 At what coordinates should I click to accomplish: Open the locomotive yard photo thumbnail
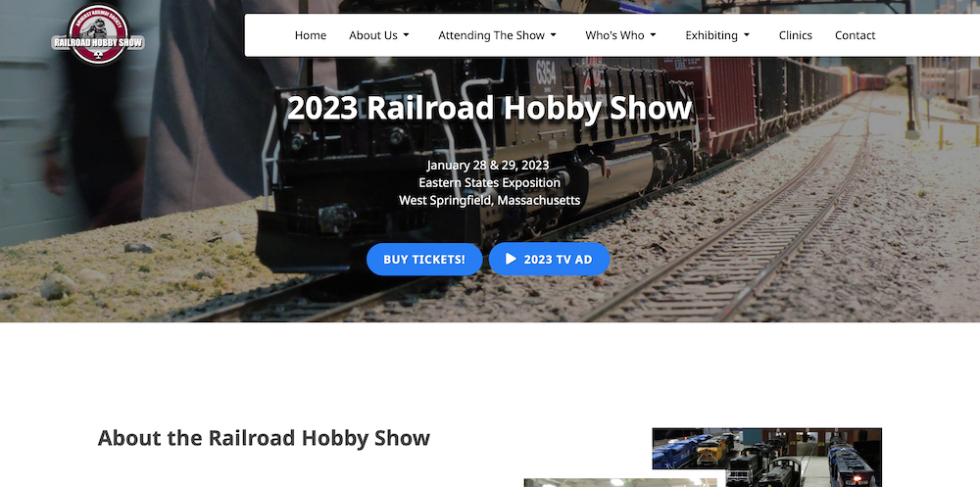click(767, 457)
